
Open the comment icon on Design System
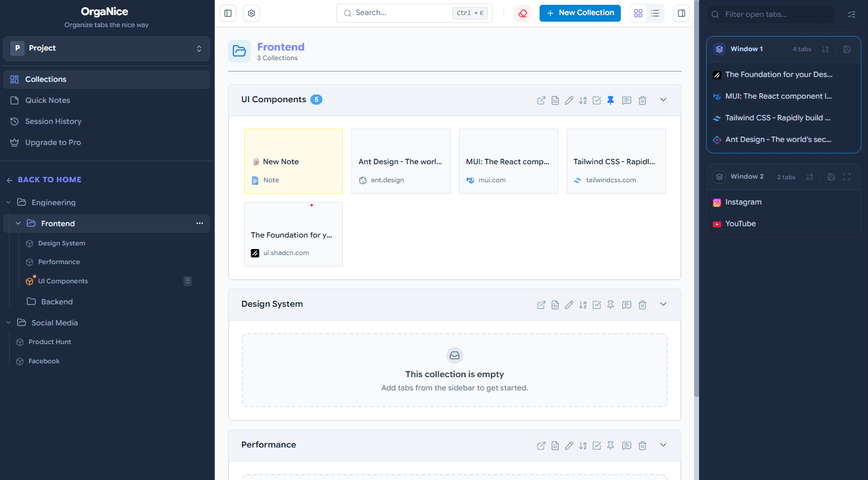(626, 304)
